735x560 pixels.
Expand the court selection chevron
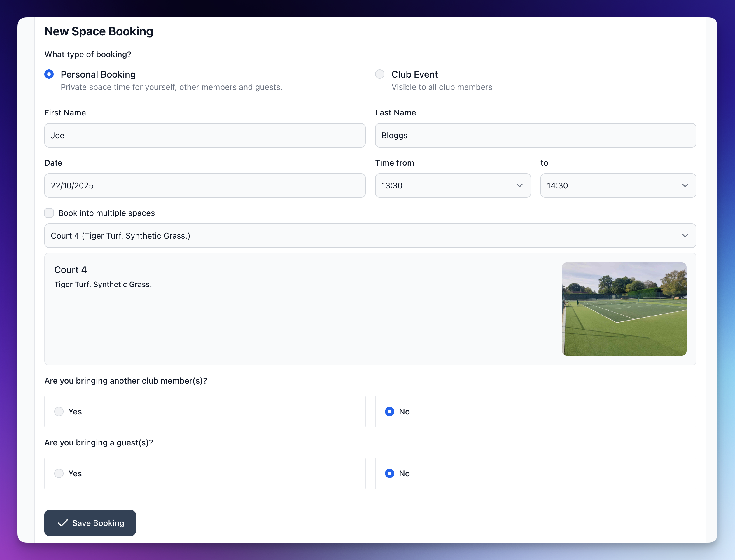pyautogui.click(x=685, y=236)
